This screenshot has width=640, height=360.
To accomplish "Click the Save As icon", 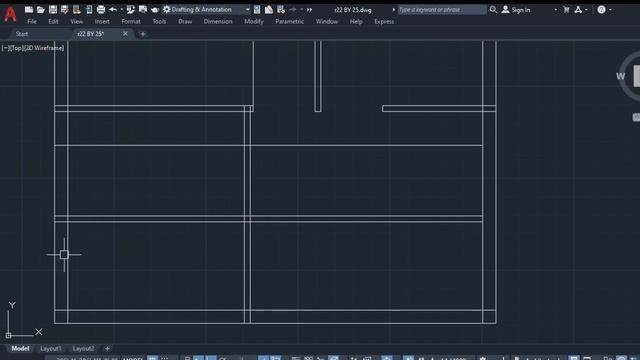I will (x=64, y=9).
